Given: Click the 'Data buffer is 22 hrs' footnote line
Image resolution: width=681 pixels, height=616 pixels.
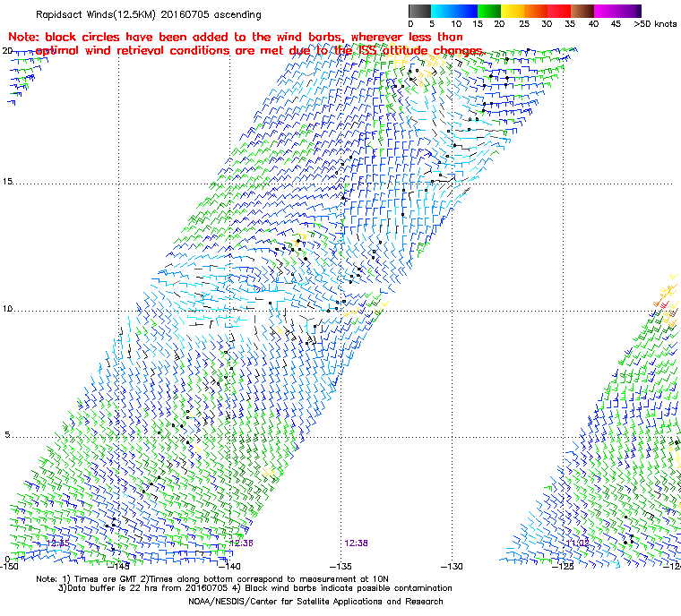Looking at the screenshot, I should coord(255,588).
